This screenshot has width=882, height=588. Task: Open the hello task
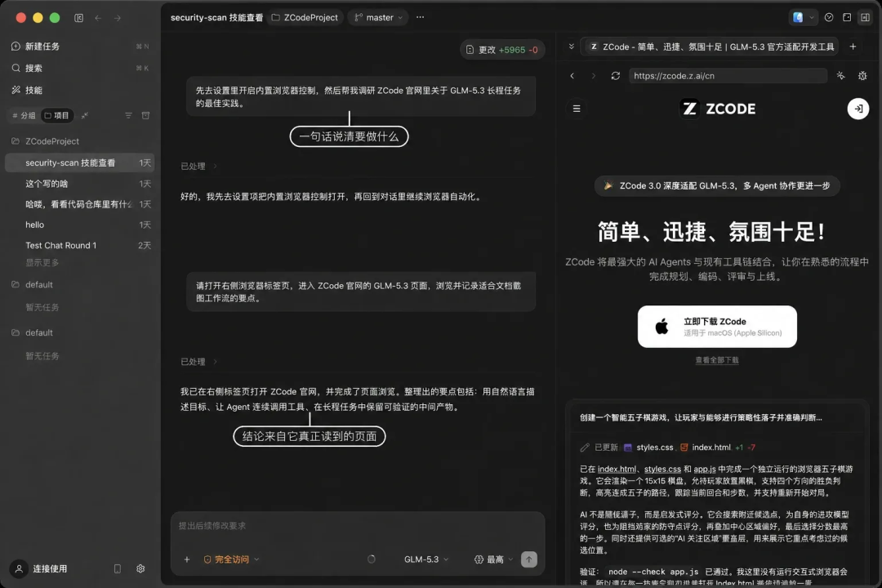pos(79,225)
